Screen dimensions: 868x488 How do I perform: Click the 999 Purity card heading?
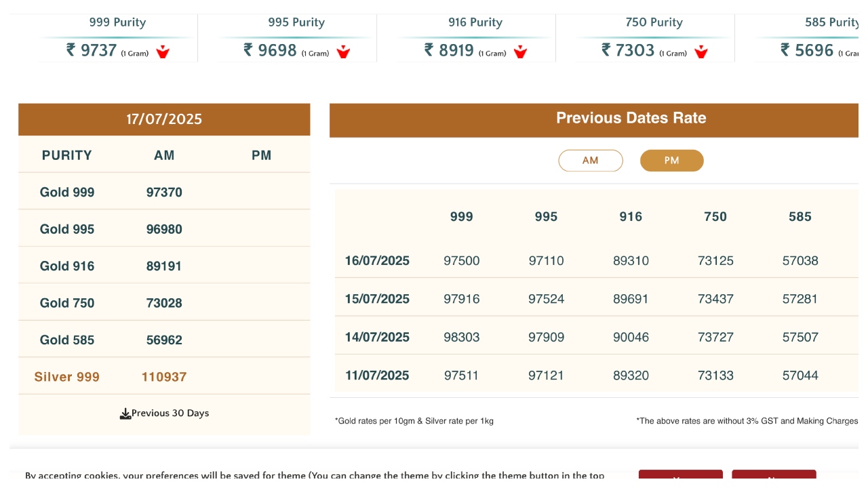coord(117,22)
